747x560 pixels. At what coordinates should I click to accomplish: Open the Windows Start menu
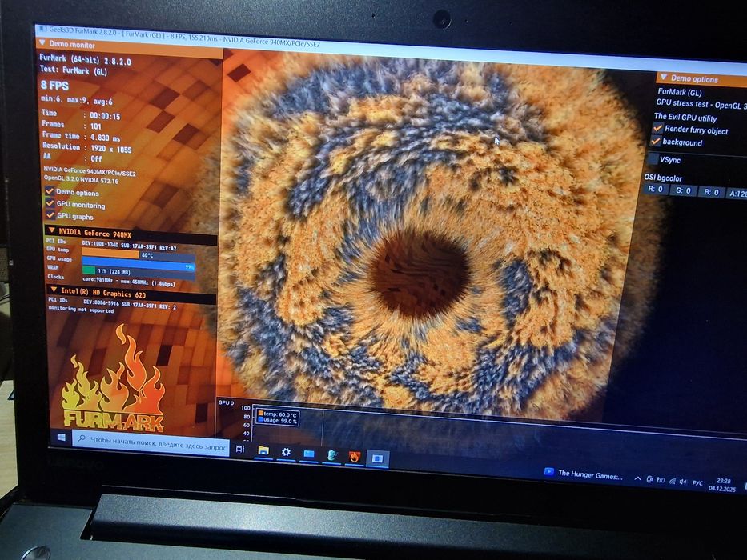coord(62,437)
